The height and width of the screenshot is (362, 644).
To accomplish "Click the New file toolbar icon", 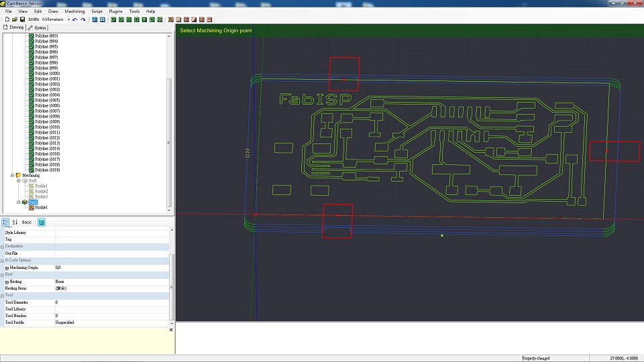I will tap(7, 19).
